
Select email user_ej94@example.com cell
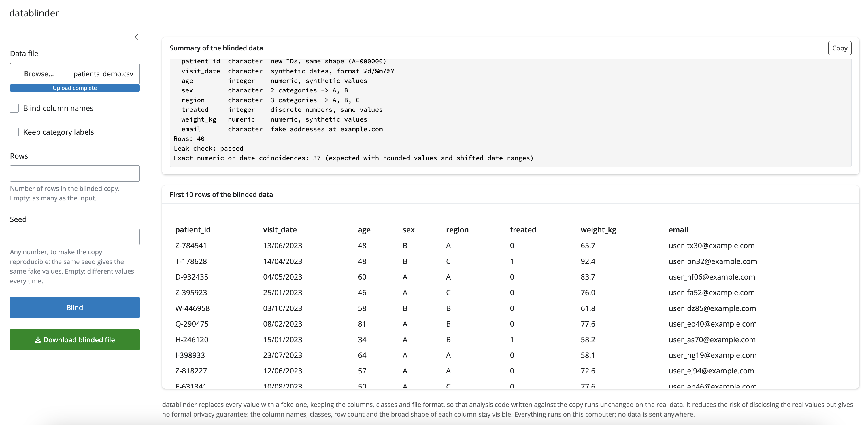pos(711,371)
